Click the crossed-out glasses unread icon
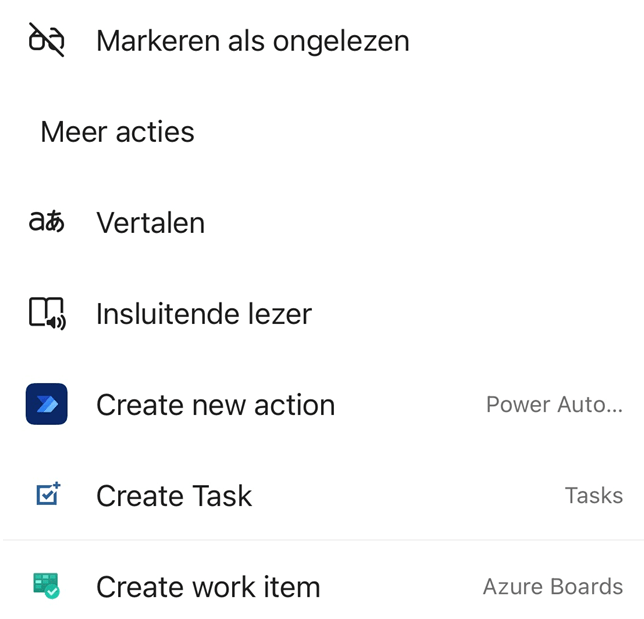 [46, 40]
